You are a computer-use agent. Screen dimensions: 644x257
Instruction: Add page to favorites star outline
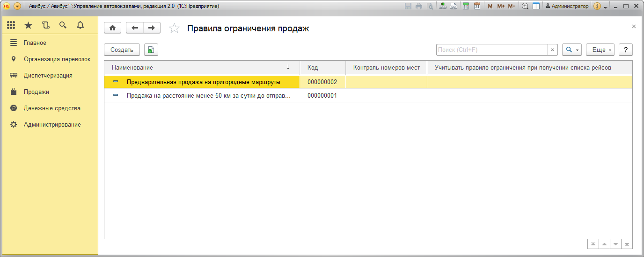(174, 29)
